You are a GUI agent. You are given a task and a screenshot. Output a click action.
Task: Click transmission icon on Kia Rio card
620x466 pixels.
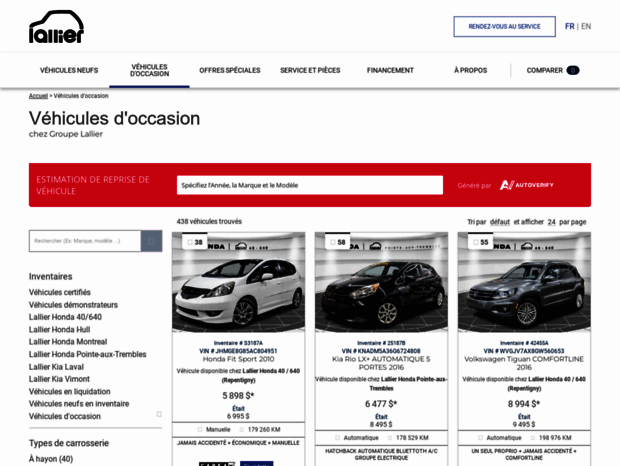tap(337, 438)
